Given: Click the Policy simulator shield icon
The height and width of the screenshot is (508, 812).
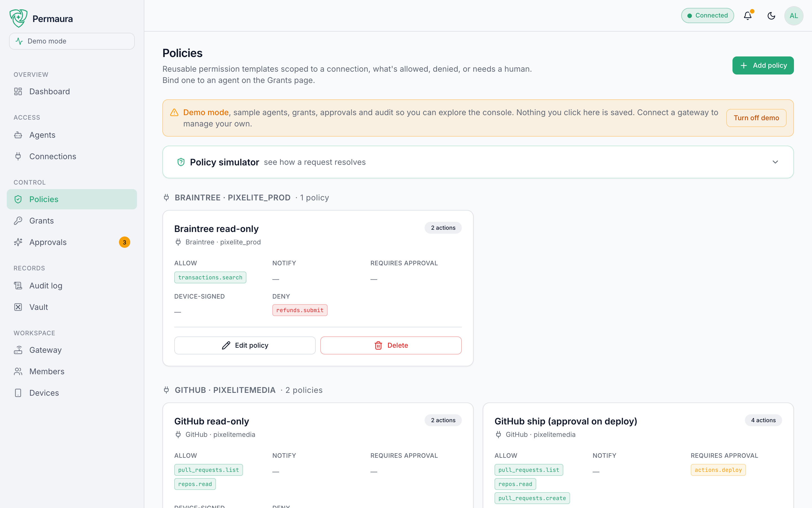Looking at the screenshot, I should tap(181, 162).
